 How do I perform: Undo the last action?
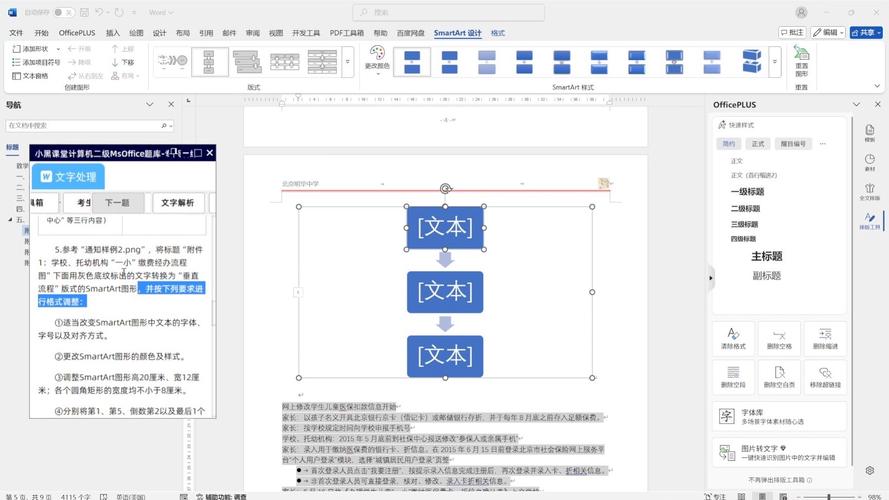coord(99,12)
